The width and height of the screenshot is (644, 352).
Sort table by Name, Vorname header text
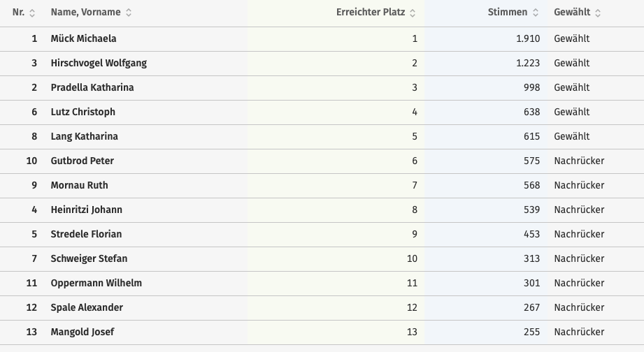(x=85, y=13)
